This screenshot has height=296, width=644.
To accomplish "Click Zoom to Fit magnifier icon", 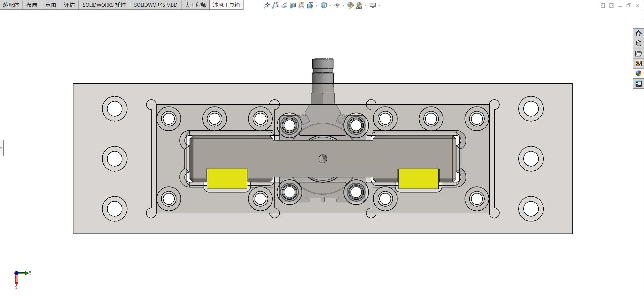I will (267, 5).
